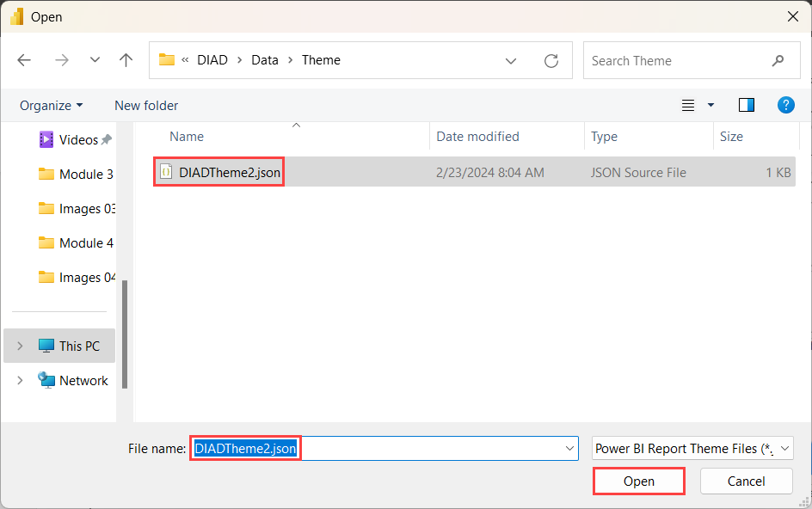The width and height of the screenshot is (812, 509).
Task: Click the forward navigation arrow
Action: click(62, 59)
